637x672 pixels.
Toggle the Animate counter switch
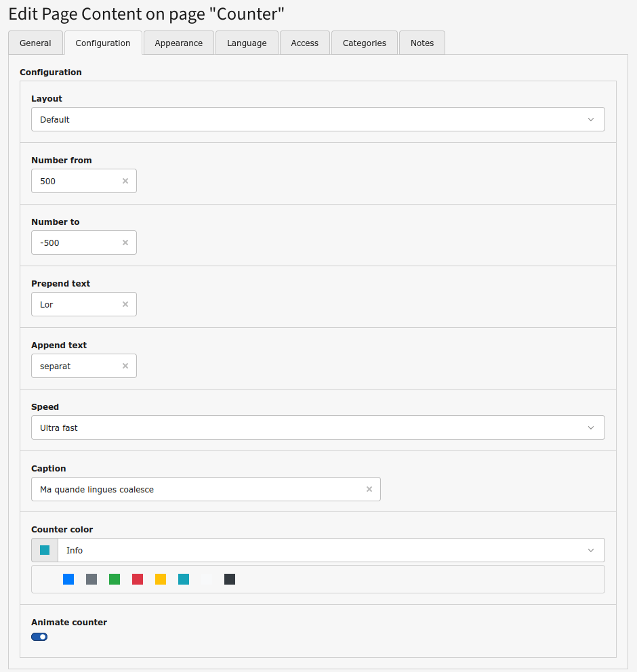(x=39, y=637)
